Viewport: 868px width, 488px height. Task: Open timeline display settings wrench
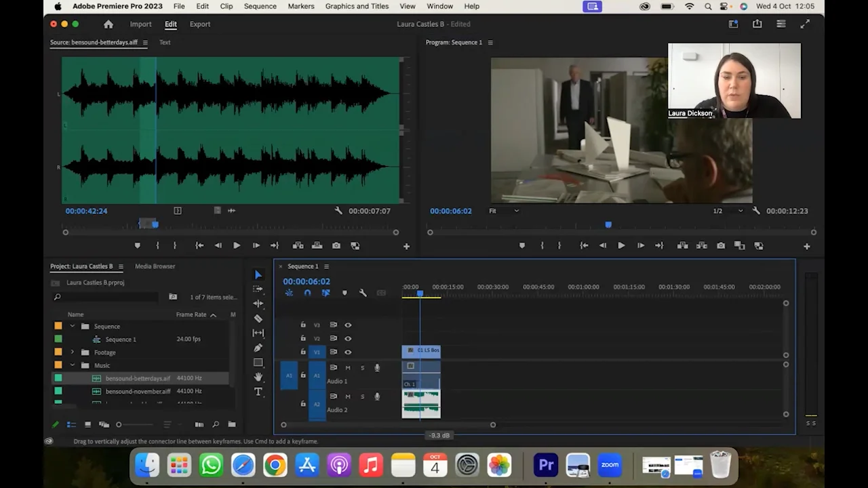(x=363, y=293)
